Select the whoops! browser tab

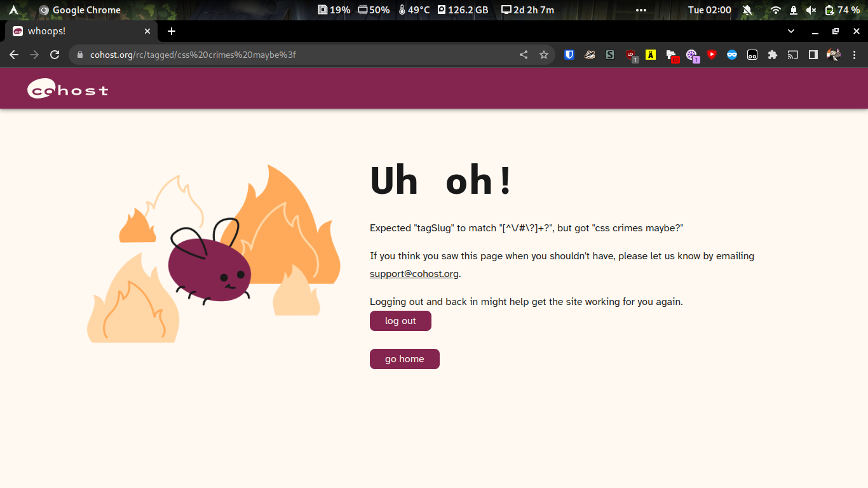[x=76, y=30]
